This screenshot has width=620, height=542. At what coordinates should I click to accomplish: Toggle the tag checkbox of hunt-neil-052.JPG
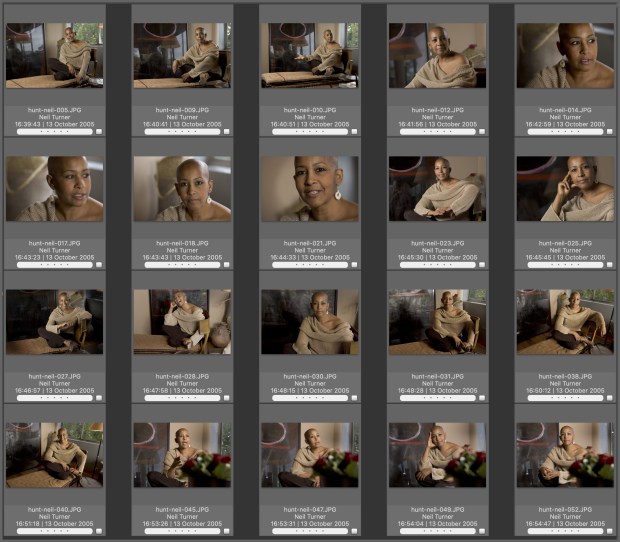tap(610, 530)
